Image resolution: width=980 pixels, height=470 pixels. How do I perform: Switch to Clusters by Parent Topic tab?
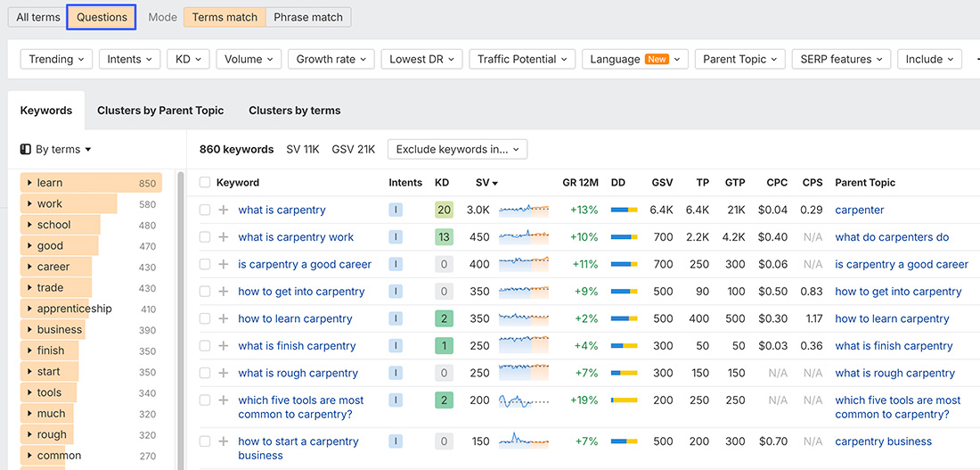[x=160, y=111]
